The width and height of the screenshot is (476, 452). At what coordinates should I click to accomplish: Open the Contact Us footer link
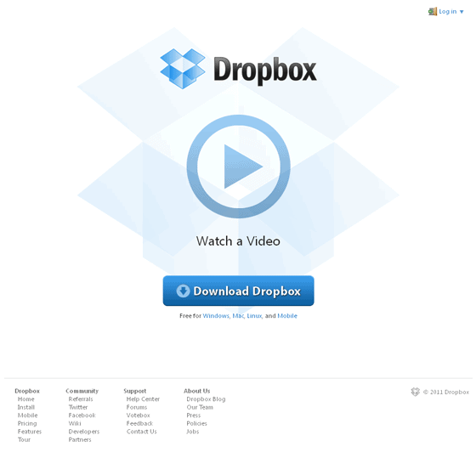pos(141,432)
